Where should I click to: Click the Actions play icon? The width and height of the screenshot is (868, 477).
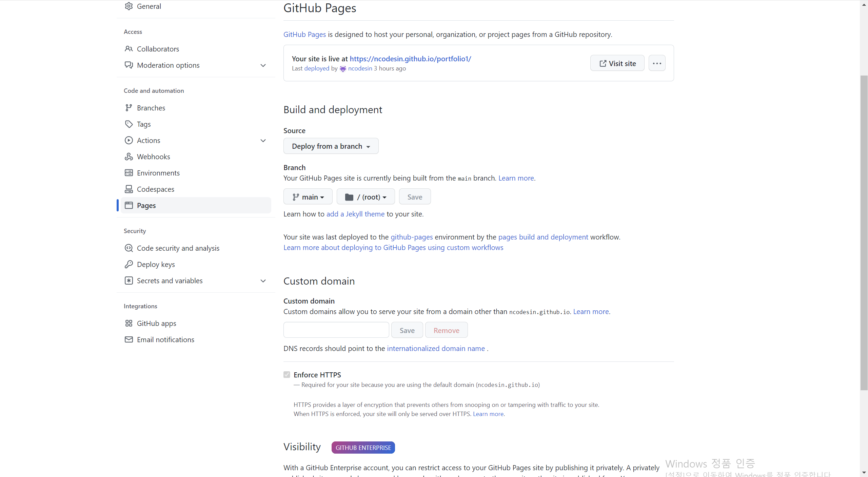coord(129,140)
